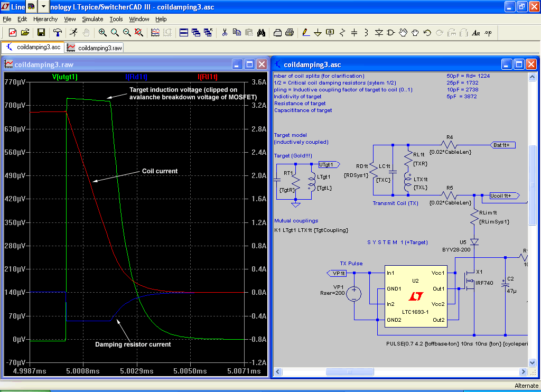Select the Diode placement tool
The width and height of the screenshot is (541, 392).
[379, 32]
